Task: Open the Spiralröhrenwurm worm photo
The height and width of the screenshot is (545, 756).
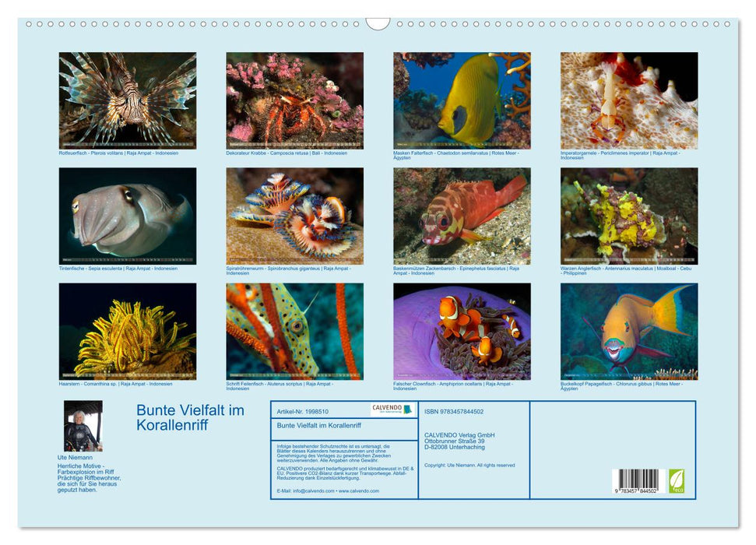Action: 294,216
